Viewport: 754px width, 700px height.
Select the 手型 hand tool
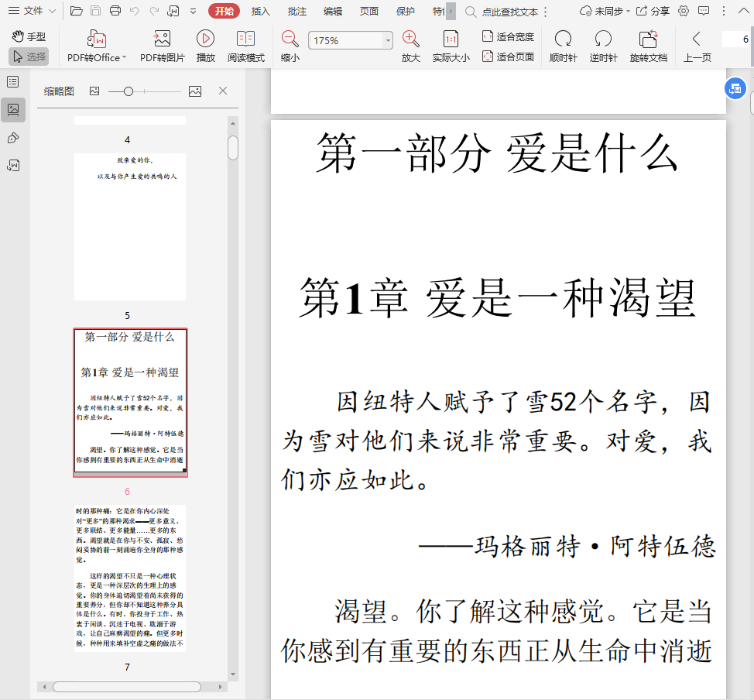click(29, 36)
